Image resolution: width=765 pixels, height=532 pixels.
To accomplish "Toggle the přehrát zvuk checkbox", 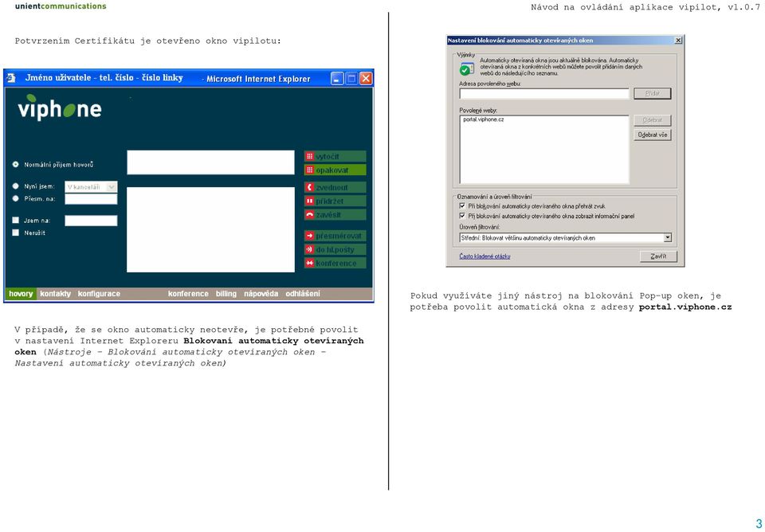I will [462, 206].
